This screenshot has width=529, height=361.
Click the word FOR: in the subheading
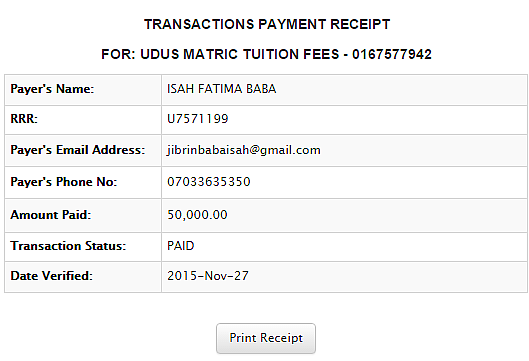tap(118, 54)
